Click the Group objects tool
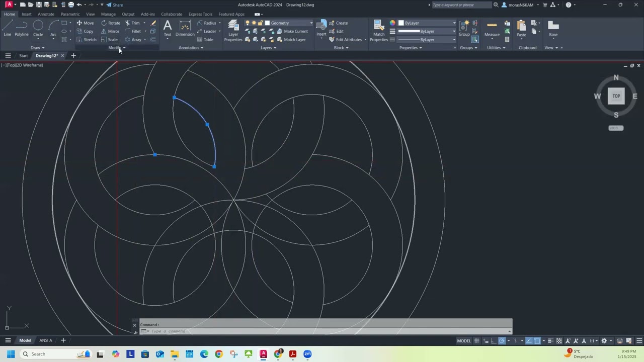 click(x=464, y=28)
